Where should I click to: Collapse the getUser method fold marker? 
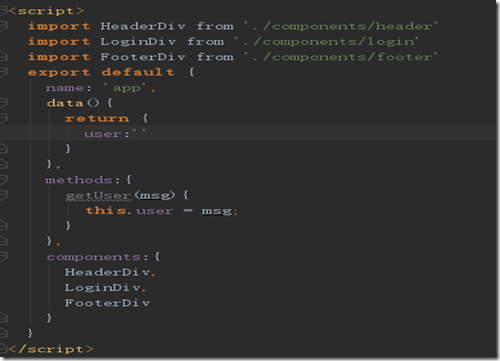pyautogui.click(x=3, y=195)
